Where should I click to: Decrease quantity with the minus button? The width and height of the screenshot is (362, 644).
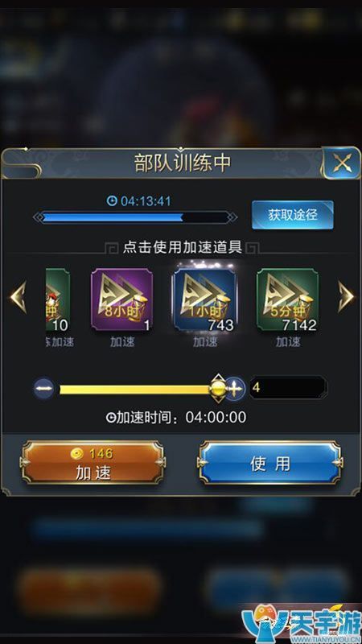point(43,388)
